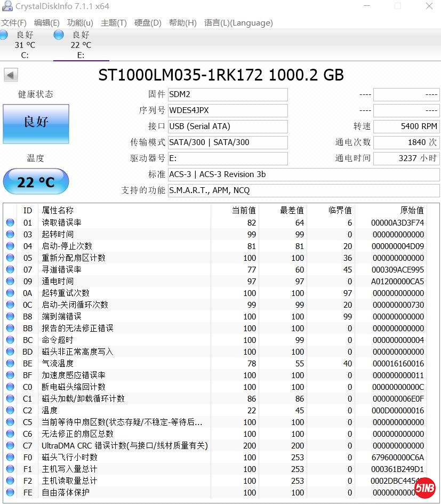Click the firmware field showing SDM2
Image resolution: width=441 pixels, height=504 pixels.
(228, 94)
